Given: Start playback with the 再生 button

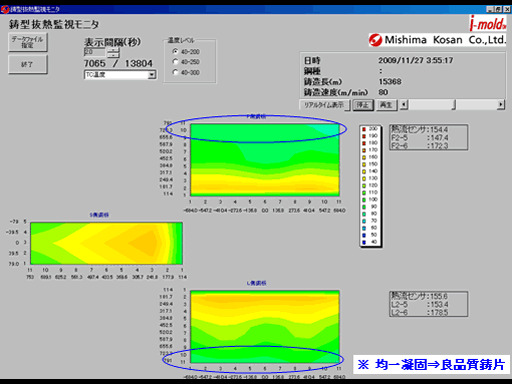Looking at the screenshot, I should click(387, 105).
